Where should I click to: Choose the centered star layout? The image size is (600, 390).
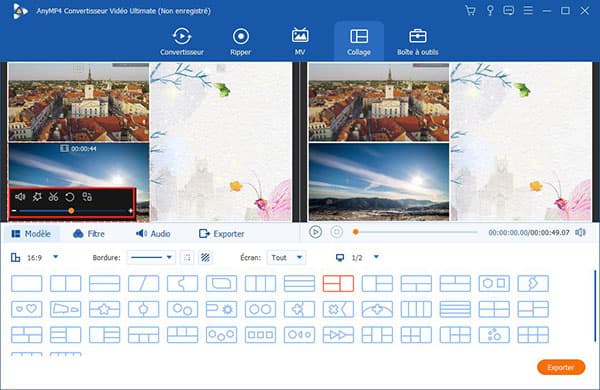(x=104, y=309)
